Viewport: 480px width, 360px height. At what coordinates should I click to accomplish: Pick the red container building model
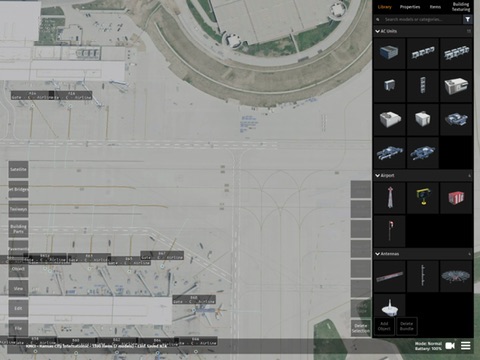click(x=456, y=198)
